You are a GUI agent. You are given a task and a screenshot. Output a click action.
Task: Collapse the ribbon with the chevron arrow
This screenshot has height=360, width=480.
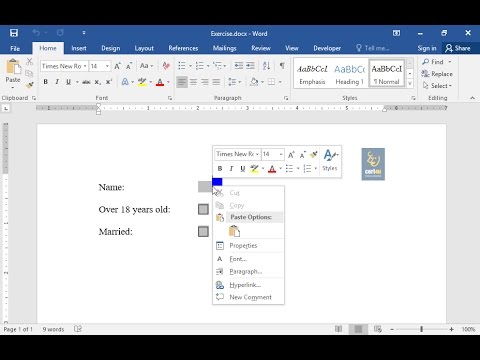(x=472, y=98)
